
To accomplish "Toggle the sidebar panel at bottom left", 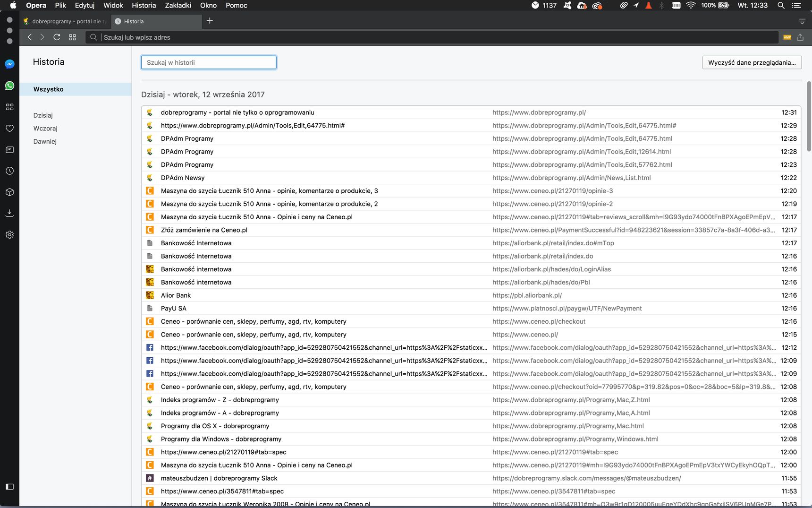I will (x=9, y=486).
